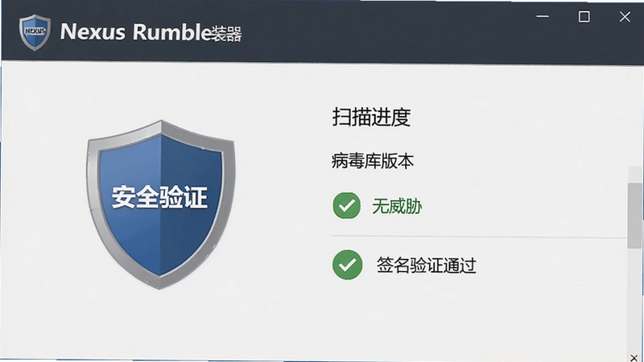Image resolution: width=644 pixels, height=362 pixels.
Task: Click the Nexus shield logo in title bar
Action: click(x=35, y=32)
